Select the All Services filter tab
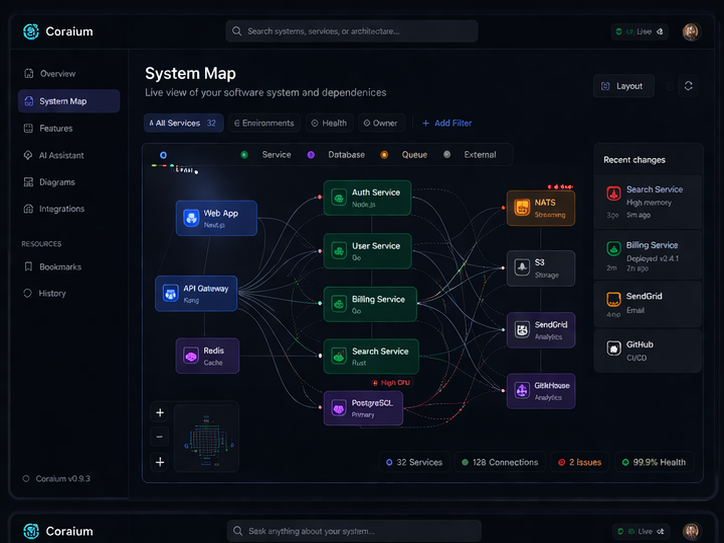This screenshot has width=724, height=543. pos(183,123)
